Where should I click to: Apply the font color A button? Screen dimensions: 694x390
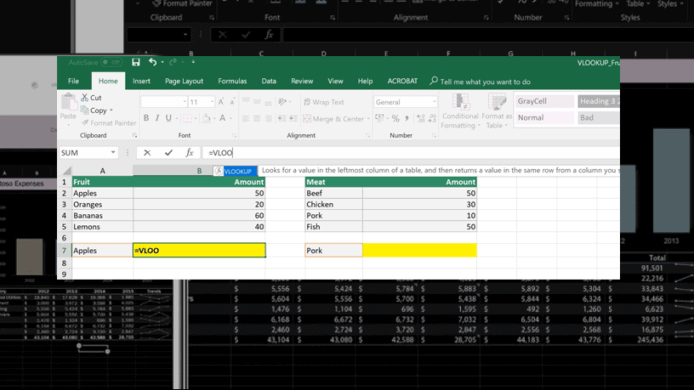pos(223,118)
